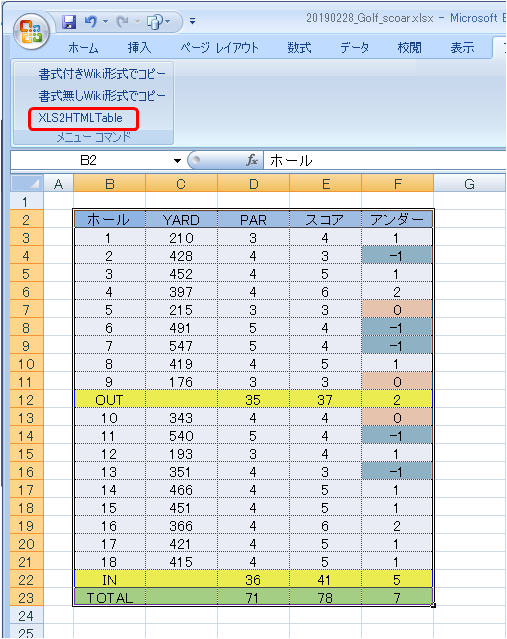Expand the undo history dropdown arrow

coord(105,22)
